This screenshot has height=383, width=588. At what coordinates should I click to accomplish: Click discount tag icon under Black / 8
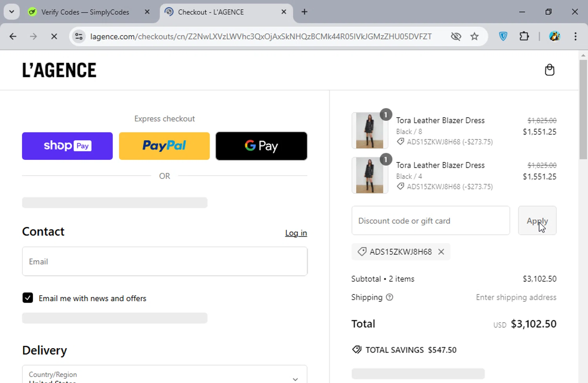(400, 142)
